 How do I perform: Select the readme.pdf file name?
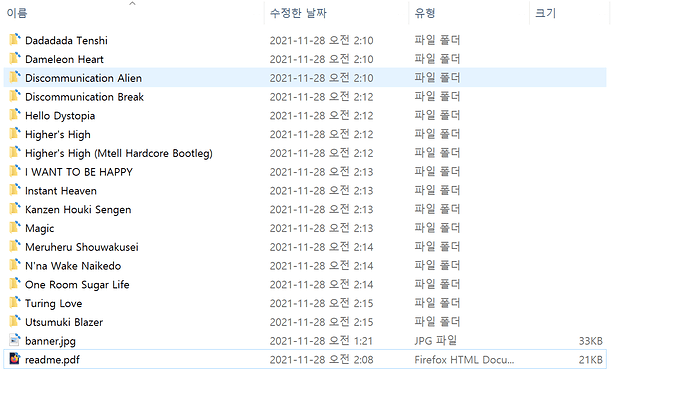click(x=52, y=360)
